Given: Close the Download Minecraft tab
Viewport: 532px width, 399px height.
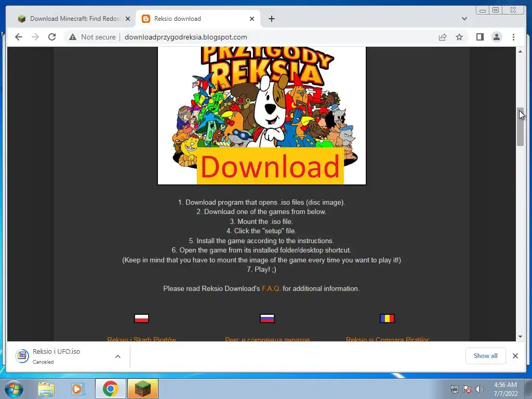Looking at the screenshot, I should [128, 19].
